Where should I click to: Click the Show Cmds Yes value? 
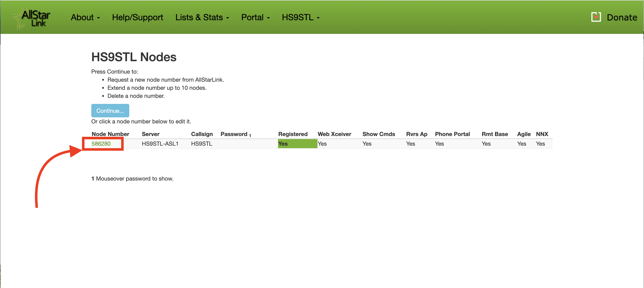pyautogui.click(x=367, y=144)
